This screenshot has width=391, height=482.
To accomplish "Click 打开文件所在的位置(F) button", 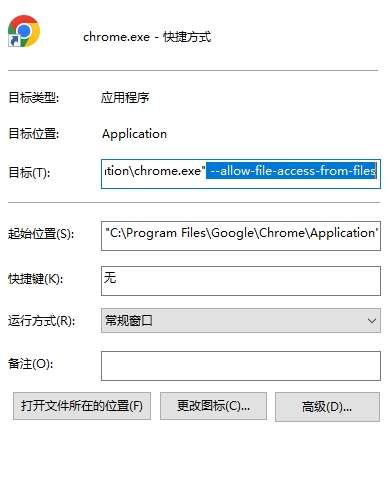I will point(82,406).
